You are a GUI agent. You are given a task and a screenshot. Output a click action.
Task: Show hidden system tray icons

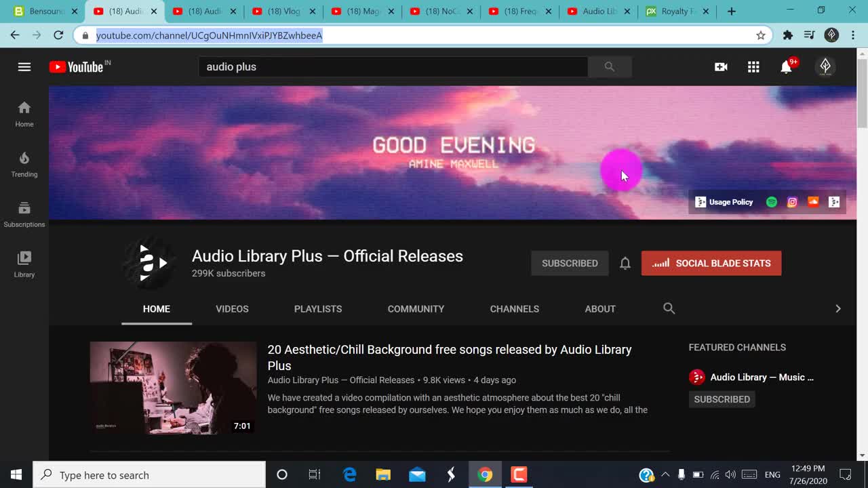pos(665,474)
